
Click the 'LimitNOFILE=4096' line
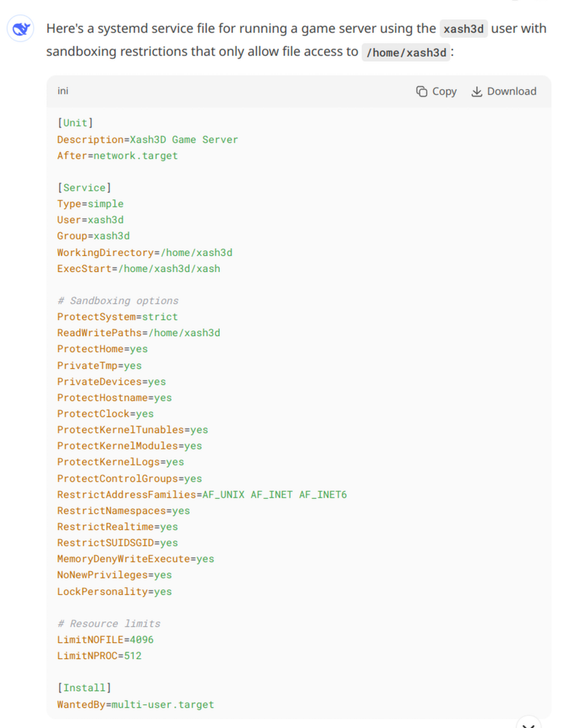click(x=105, y=639)
